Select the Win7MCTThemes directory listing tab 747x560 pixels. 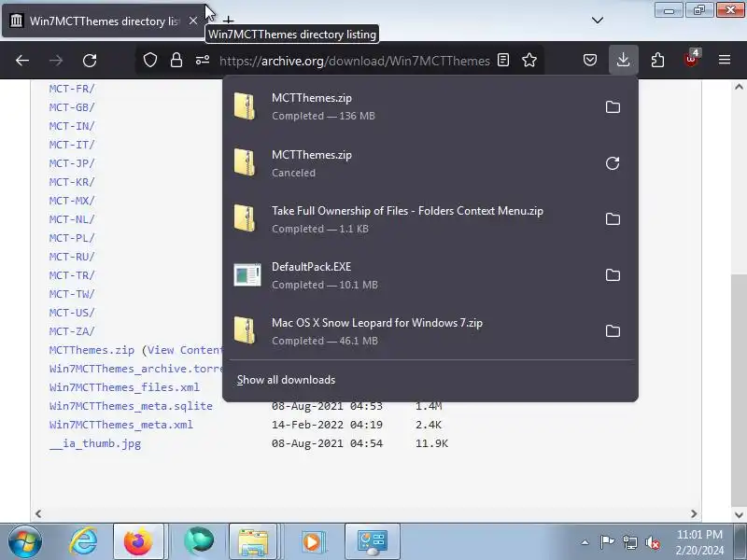point(104,21)
